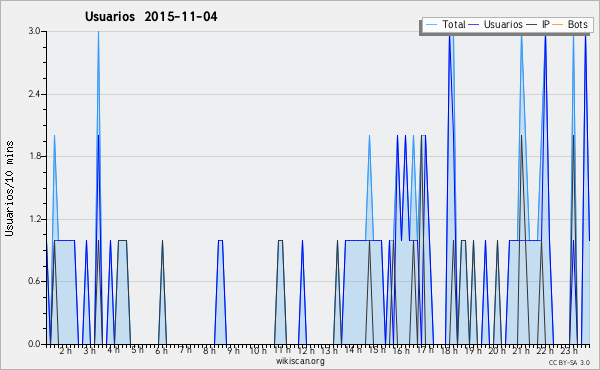Image resolution: width=600 pixels, height=370 pixels.
Task: Click the 'Usuarios 2015-11-04' chart title
Action: click(x=151, y=16)
